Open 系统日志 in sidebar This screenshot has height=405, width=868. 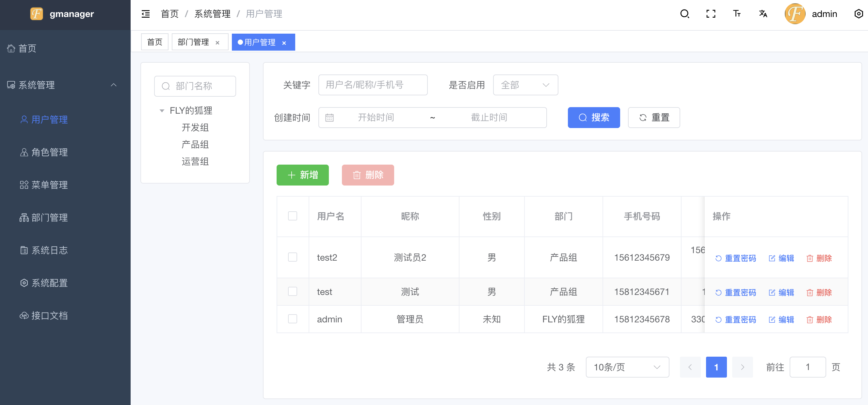pos(65,250)
